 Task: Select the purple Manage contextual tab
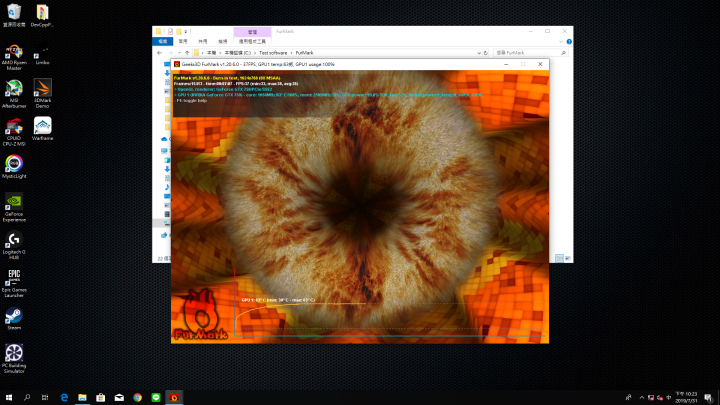[x=252, y=32]
